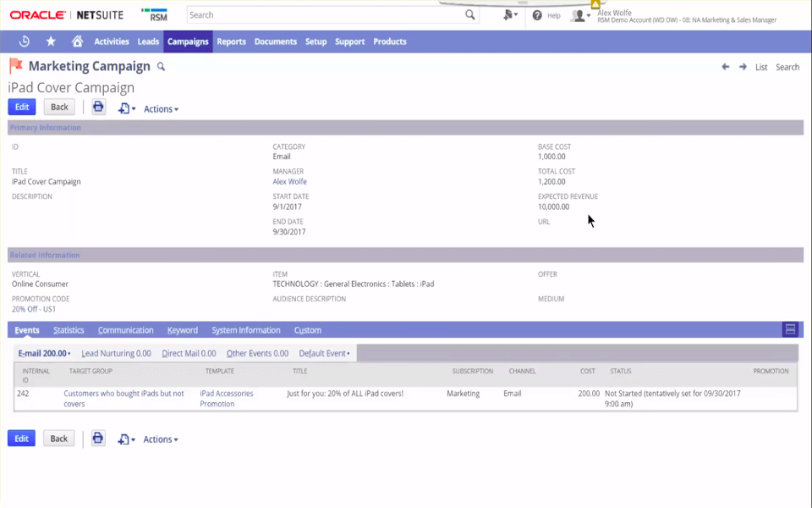Click the RSM logo
The width and height of the screenshot is (812, 508).
pyautogui.click(x=155, y=15)
